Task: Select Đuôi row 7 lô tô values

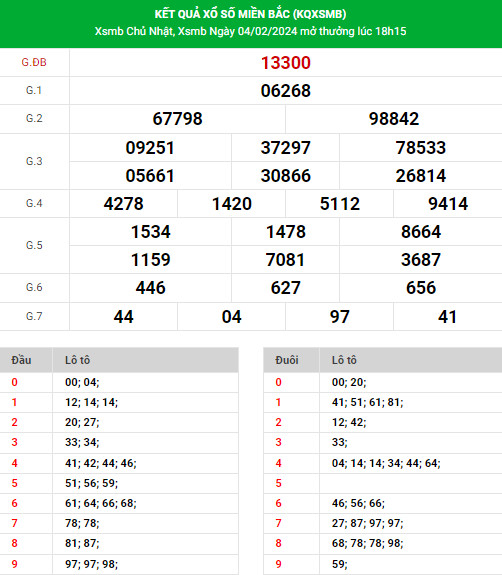Action: tap(367, 523)
